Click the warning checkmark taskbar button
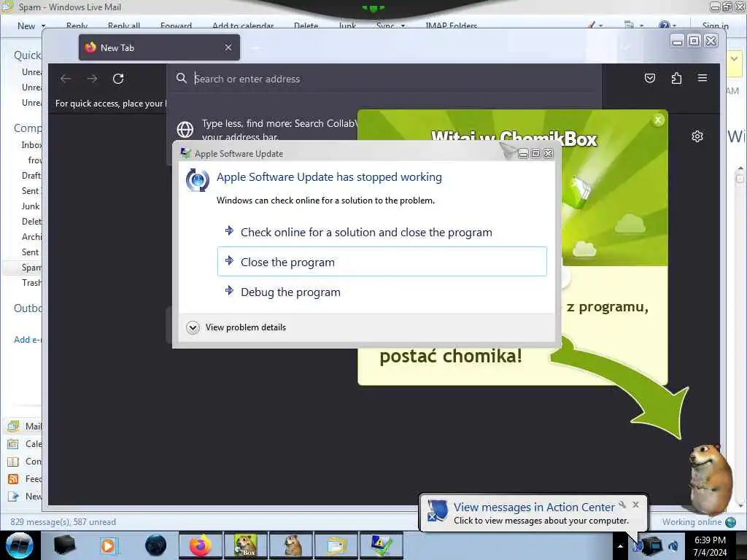Viewport: 747px width, 560px height. click(382, 545)
